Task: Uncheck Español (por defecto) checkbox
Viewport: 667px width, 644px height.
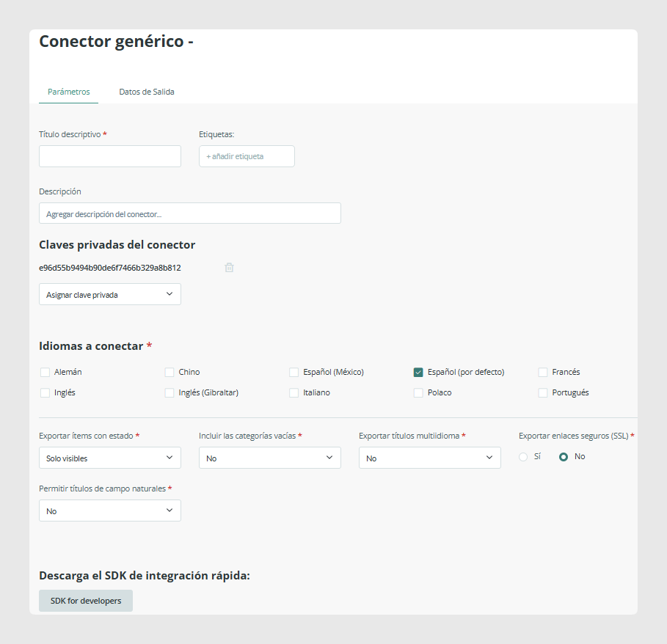Action: click(x=418, y=373)
